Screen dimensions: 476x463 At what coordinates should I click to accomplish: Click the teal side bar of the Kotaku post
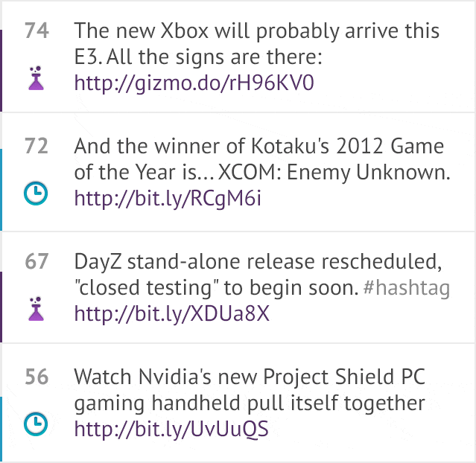click(x=1, y=190)
